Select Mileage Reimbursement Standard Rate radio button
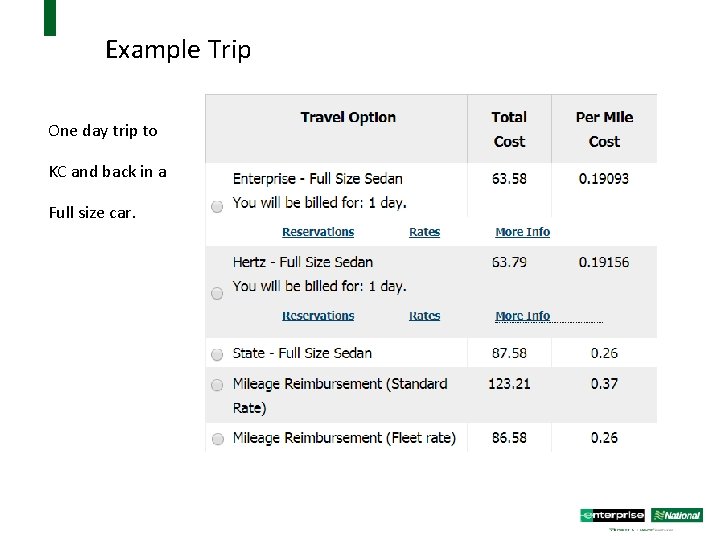Screen dimensions: 720x540 coord(217,385)
